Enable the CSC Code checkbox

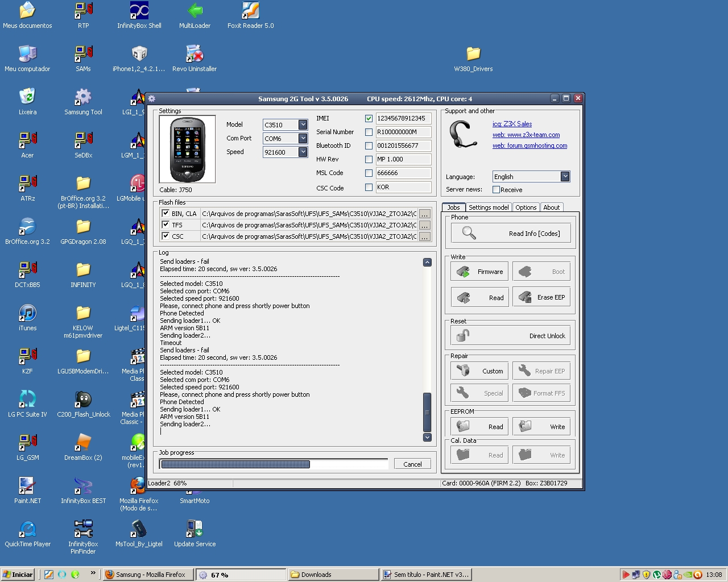(369, 187)
